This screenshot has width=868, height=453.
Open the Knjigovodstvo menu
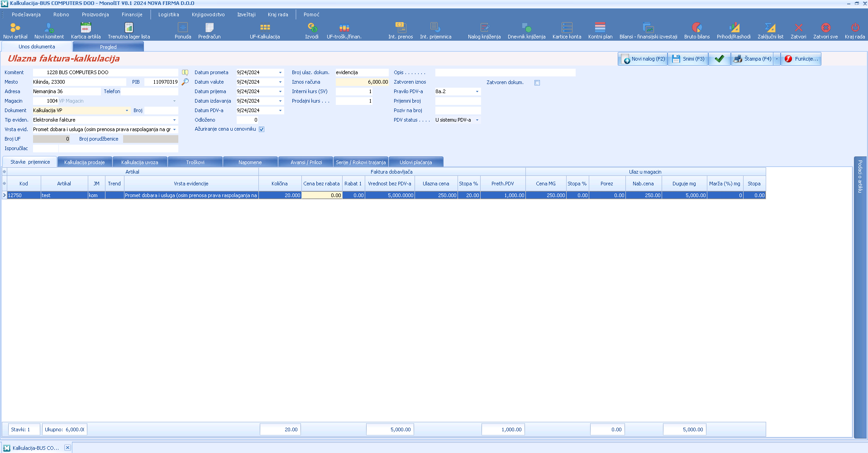tap(208, 14)
